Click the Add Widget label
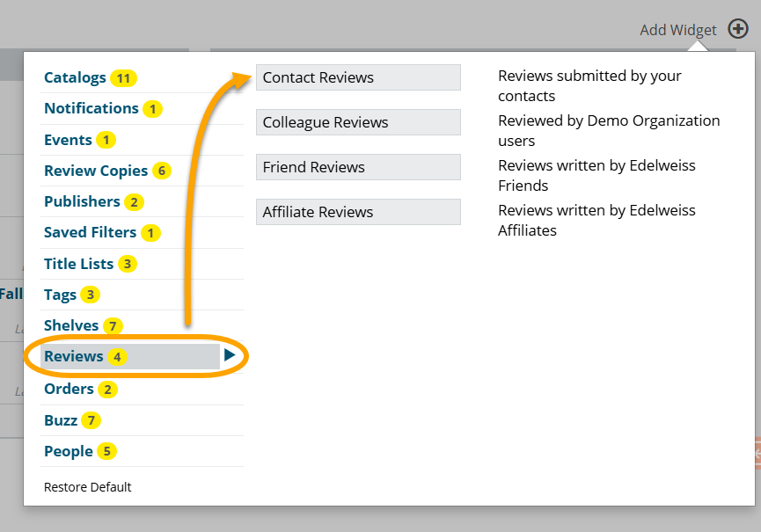The width and height of the screenshot is (761, 532). (678, 30)
